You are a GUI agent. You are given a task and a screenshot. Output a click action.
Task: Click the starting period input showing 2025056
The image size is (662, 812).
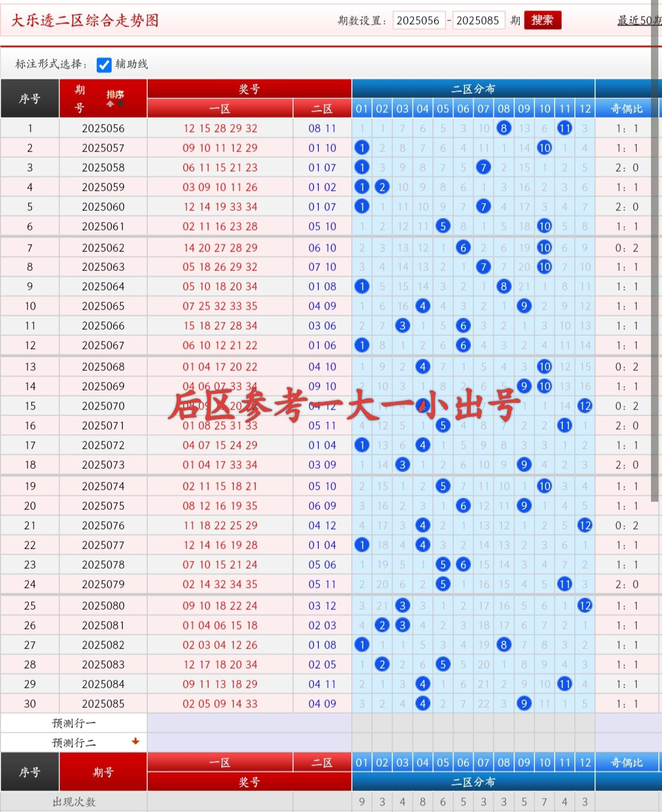pos(419,20)
